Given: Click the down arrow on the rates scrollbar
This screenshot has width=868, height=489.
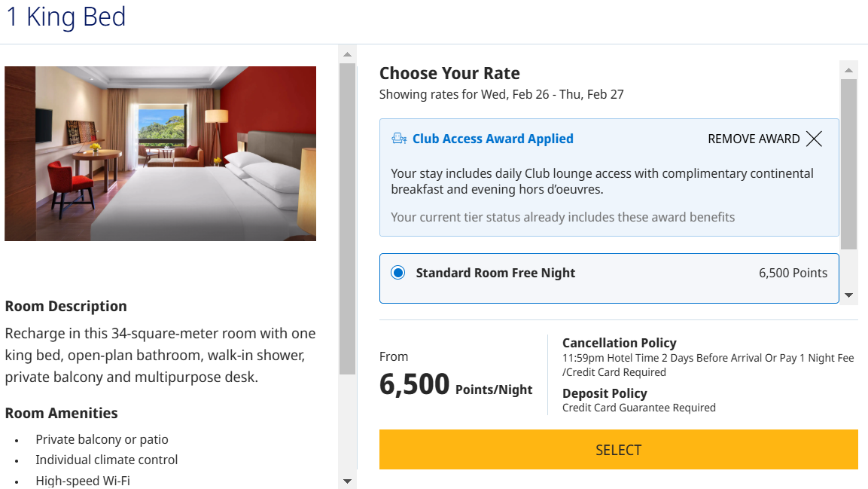Looking at the screenshot, I should click(848, 295).
